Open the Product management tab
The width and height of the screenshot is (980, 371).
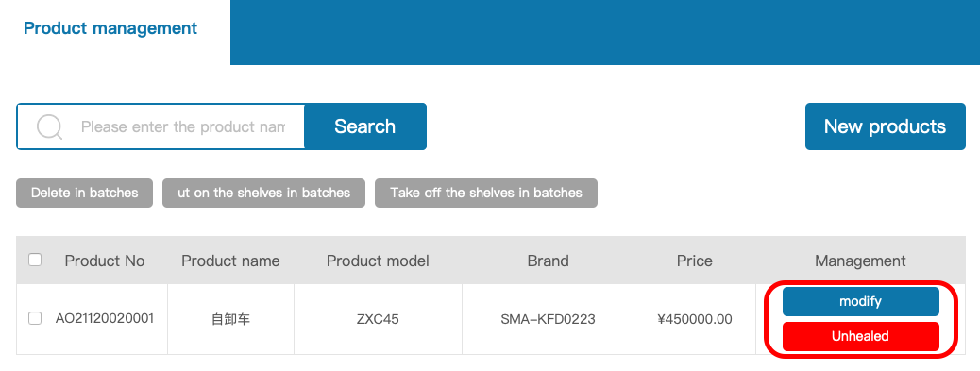[x=110, y=28]
